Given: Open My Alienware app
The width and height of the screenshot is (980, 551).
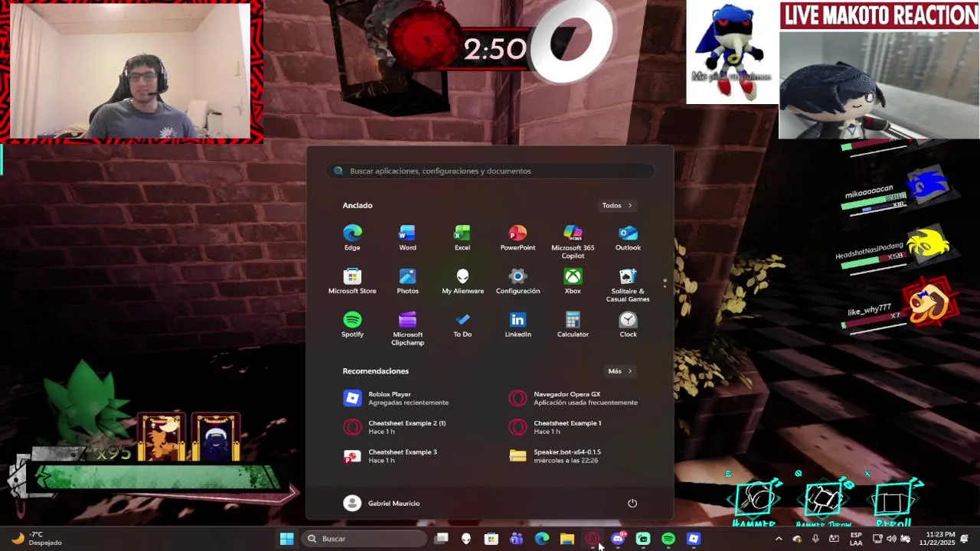Looking at the screenshot, I should click(x=462, y=281).
